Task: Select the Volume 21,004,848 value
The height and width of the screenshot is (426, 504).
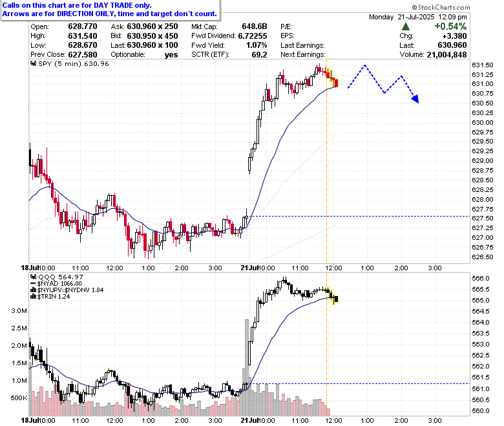Action: click(446, 55)
